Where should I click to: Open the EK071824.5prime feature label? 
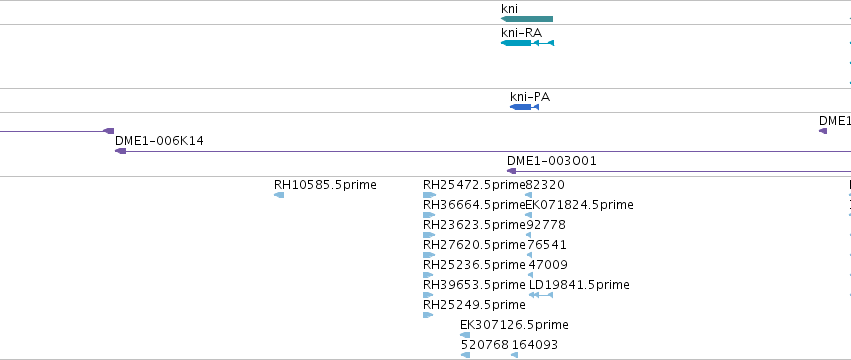[580, 205]
